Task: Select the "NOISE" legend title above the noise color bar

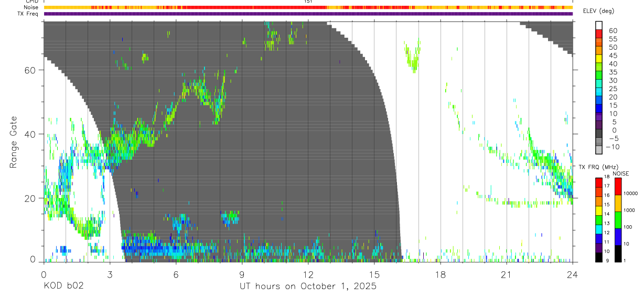Action: pyautogui.click(x=621, y=173)
